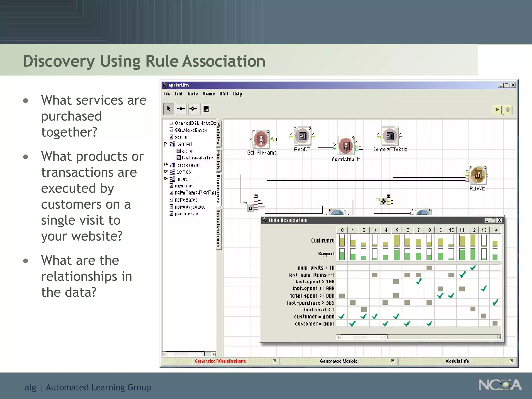532x399 pixels.
Task: Click the third toolbar node-placement icon
Action: (193, 109)
